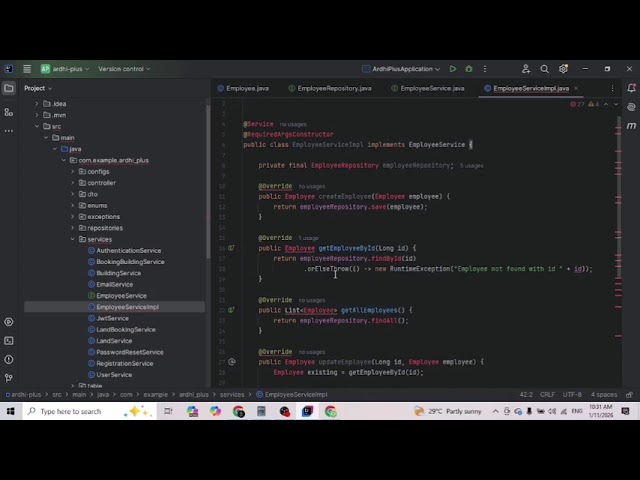The height and width of the screenshot is (480, 640).
Task: Open the Terminal tool window icon
Action: pyautogui.click(x=9, y=341)
